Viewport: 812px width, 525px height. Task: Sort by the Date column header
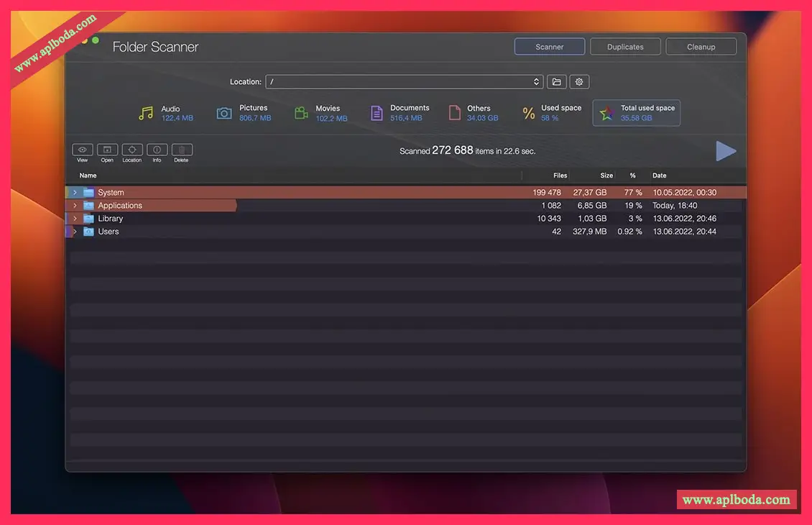point(659,175)
